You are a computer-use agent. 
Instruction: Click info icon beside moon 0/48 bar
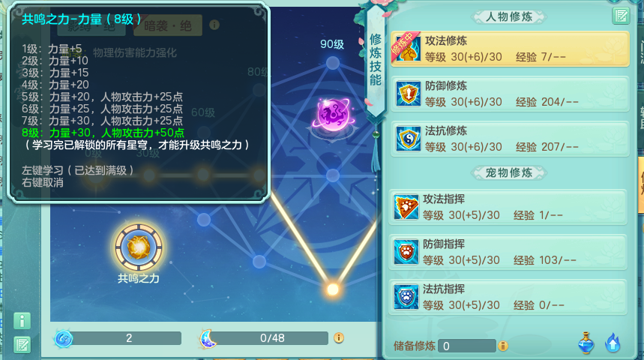point(339,337)
